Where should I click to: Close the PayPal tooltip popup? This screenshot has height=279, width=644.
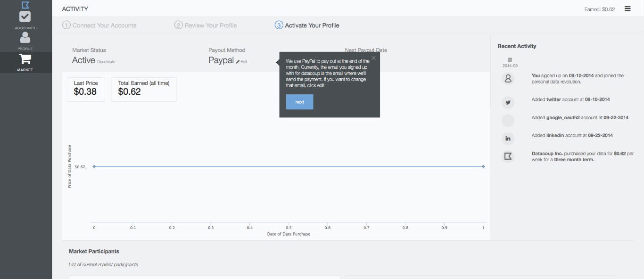373,58
